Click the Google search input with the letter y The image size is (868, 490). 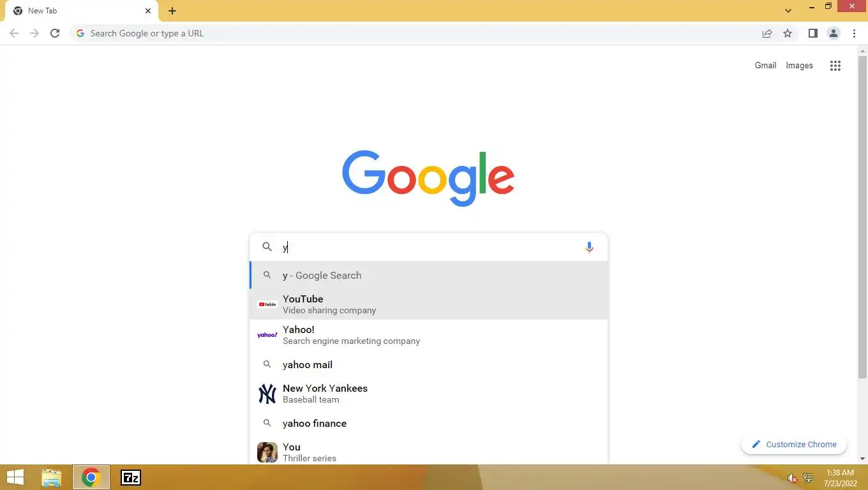(x=428, y=247)
